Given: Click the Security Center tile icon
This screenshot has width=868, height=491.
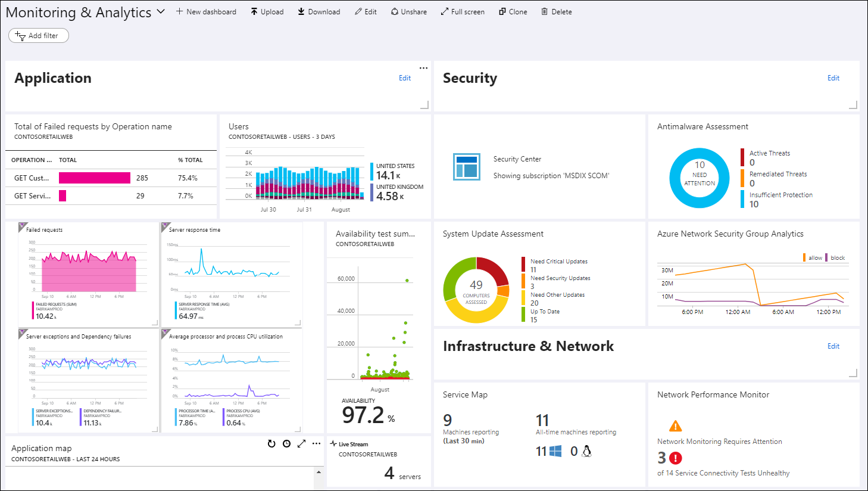Looking at the screenshot, I should point(467,167).
